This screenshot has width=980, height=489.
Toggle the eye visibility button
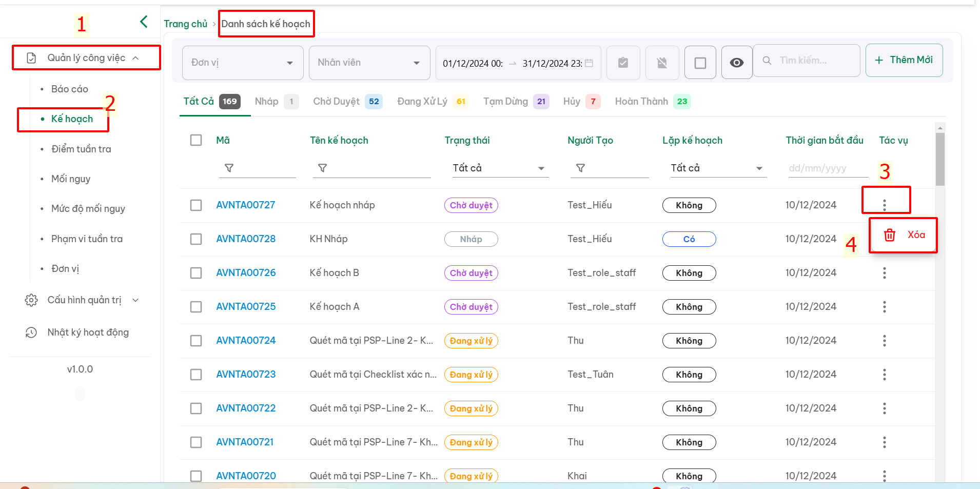click(737, 63)
